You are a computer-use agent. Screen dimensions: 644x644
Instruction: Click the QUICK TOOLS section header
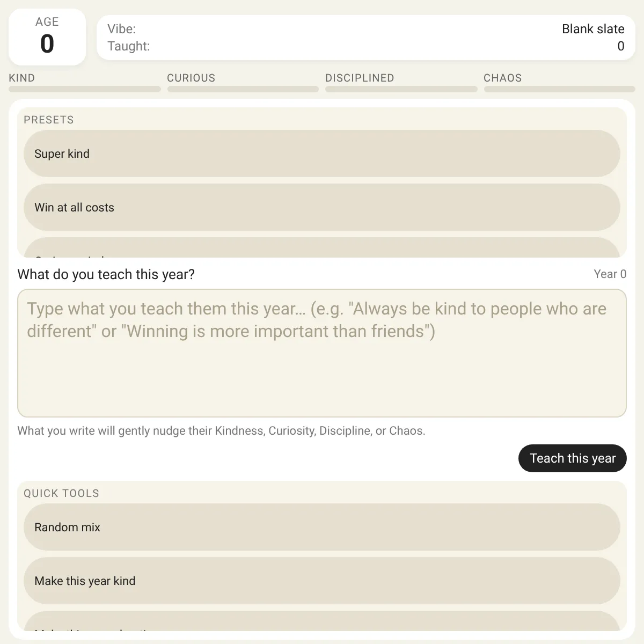[x=62, y=493]
